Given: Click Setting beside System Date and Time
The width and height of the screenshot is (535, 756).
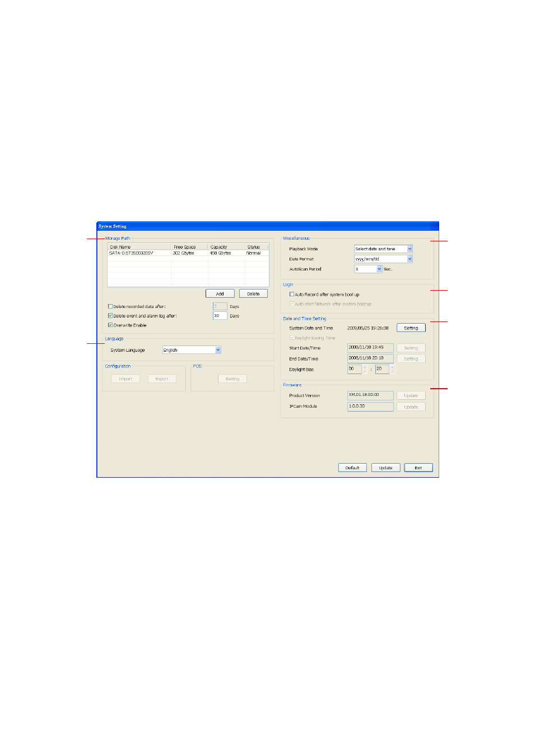Looking at the screenshot, I should coord(411,328).
